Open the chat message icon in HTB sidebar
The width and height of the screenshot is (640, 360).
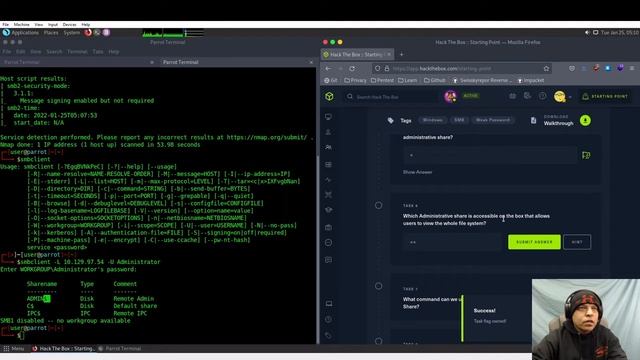(x=329, y=260)
